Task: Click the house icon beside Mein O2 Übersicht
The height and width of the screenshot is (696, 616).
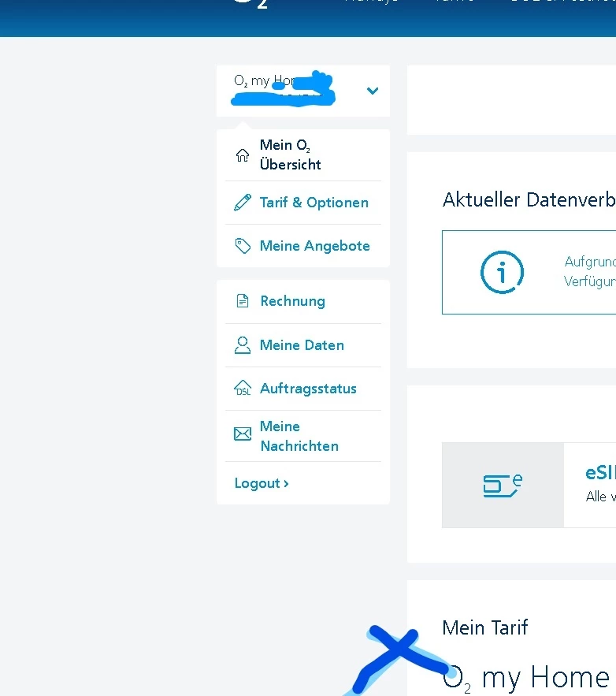Action: click(242, 155)
